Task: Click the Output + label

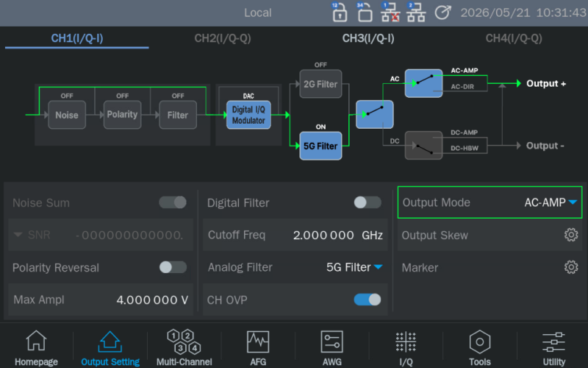Action: 546,83
